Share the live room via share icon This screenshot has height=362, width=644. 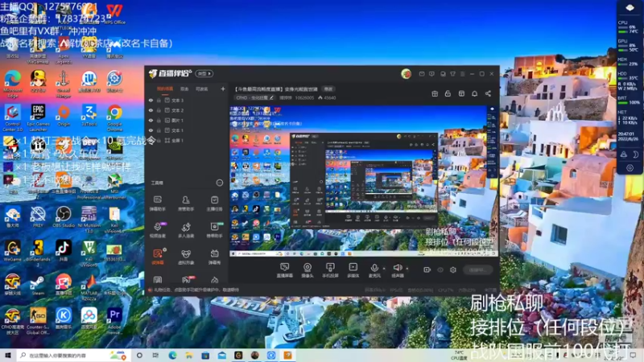pos(488,93)
